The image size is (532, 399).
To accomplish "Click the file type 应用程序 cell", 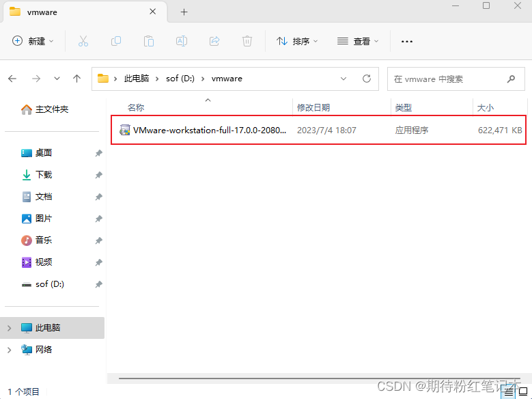I will (412, 130).
